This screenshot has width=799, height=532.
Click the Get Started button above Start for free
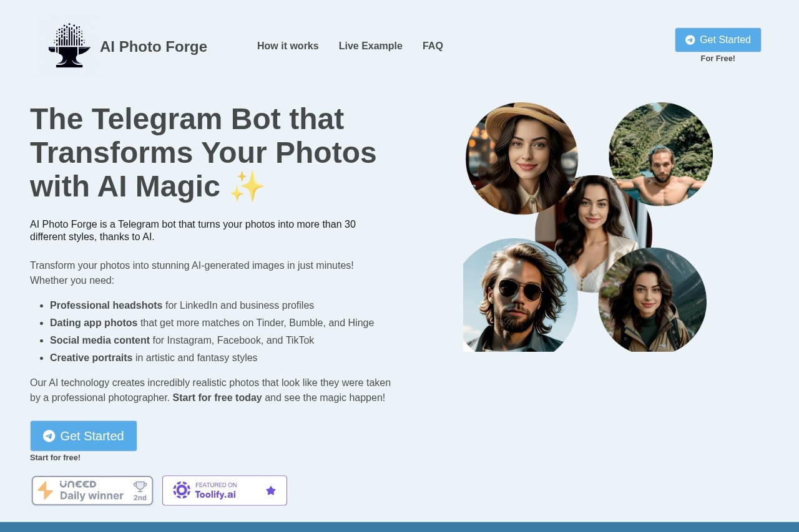pos(84,436)
